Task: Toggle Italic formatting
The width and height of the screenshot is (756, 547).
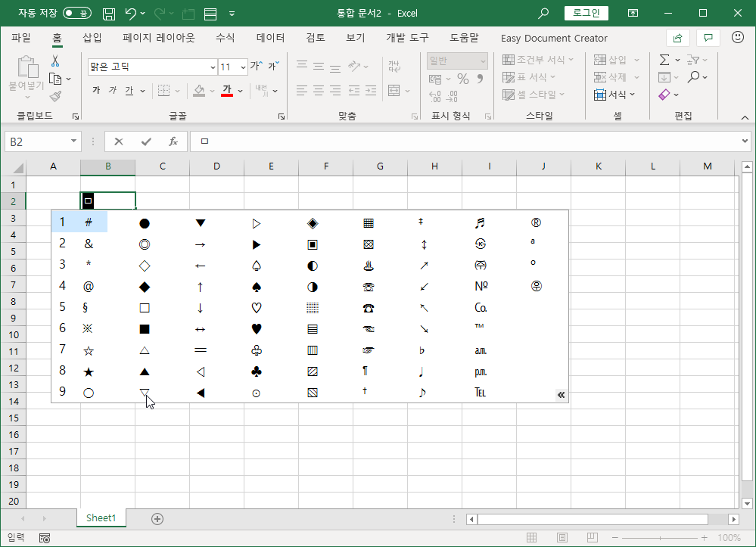Action: (x=112, y=90)
